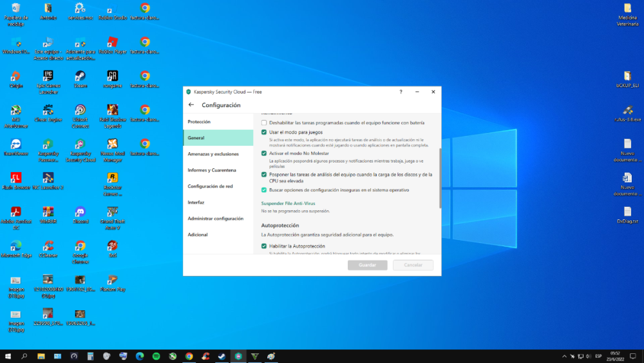Open the Steam desktop shortcut
The width and height of the screenshot is (644, 363).
coord(80,76)
